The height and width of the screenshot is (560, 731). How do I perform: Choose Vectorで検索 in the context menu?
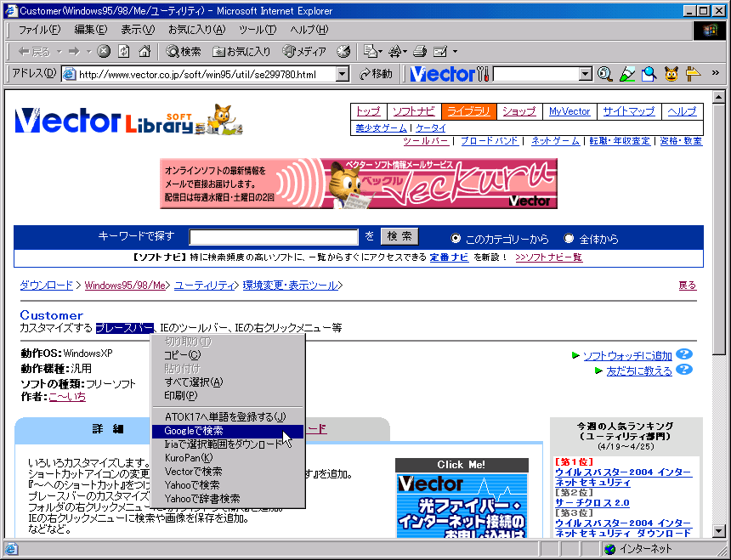(228, 472)
